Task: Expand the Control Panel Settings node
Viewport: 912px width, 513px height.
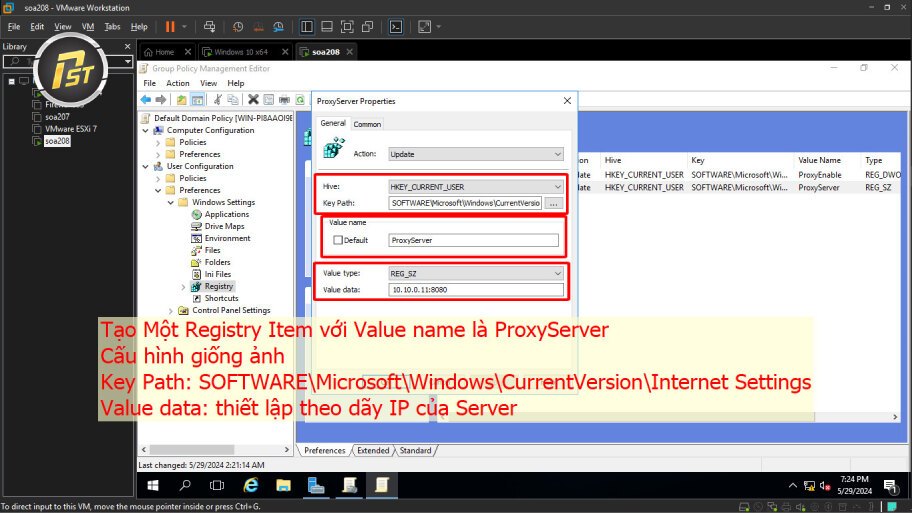Action: [x=170, y=311]
